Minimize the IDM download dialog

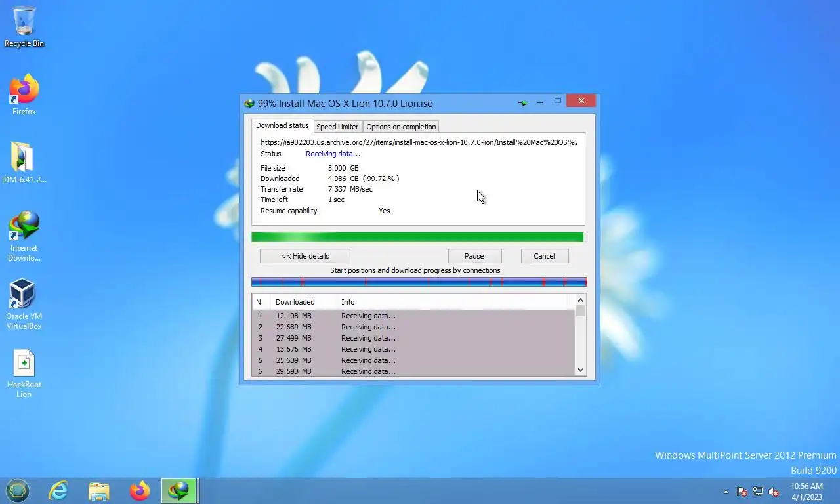pos(540,102)
